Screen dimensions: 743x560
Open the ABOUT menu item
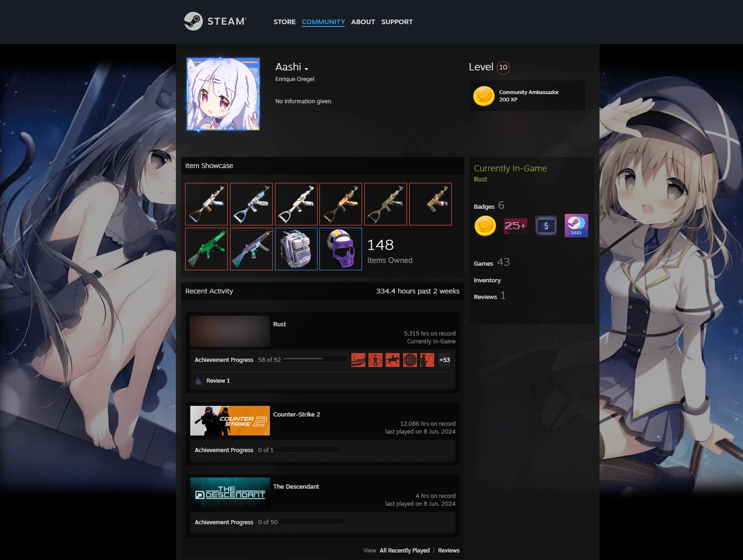pos(363,22)
